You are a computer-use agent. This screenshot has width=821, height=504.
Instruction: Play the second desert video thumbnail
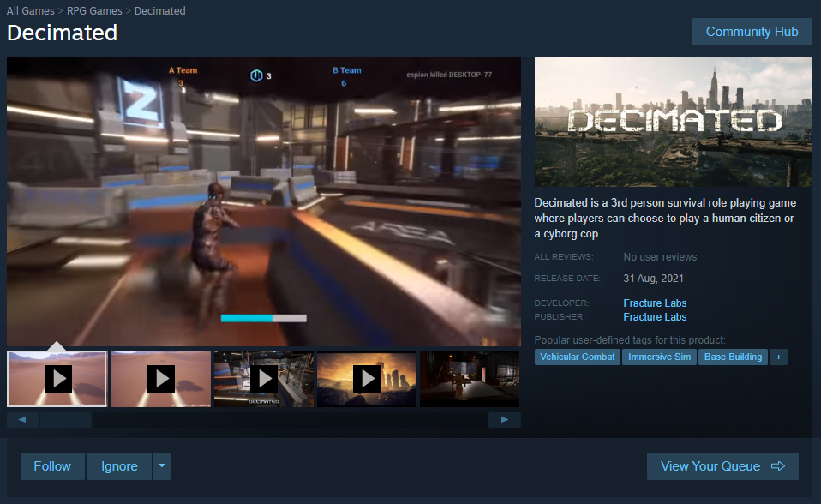coord(161,379)
